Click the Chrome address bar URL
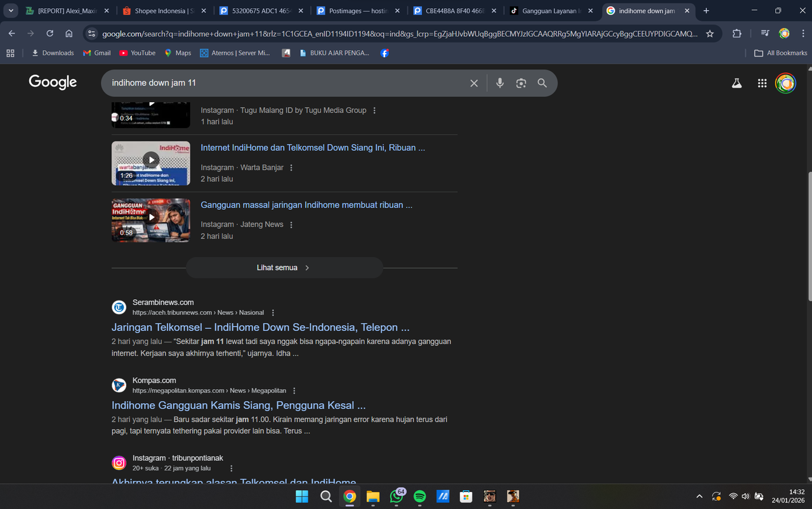812x509 pixels. click(400, 34)
